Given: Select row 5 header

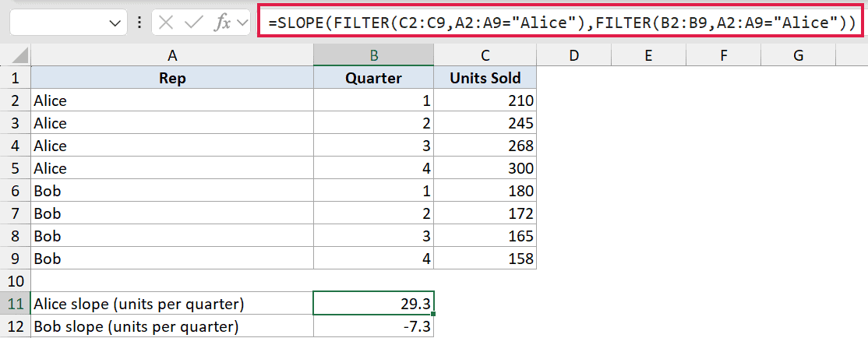Looking at the screenshot, I should pos(15,167).
